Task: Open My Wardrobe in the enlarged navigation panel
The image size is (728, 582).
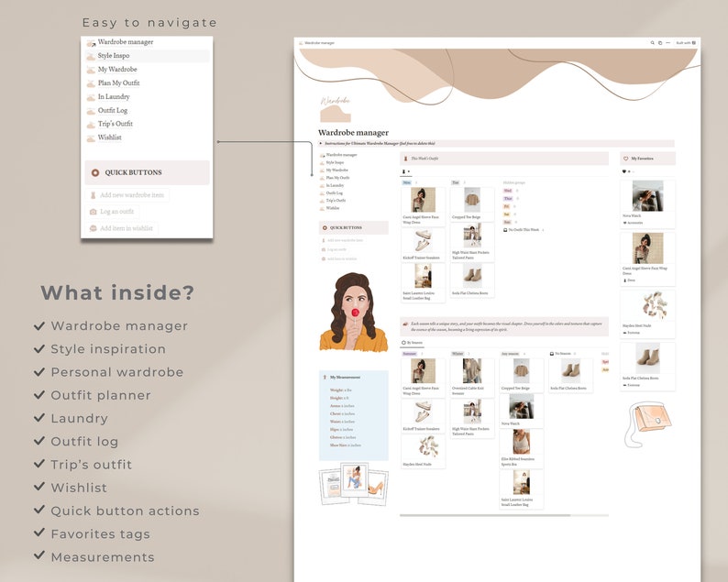Action: 117,69
